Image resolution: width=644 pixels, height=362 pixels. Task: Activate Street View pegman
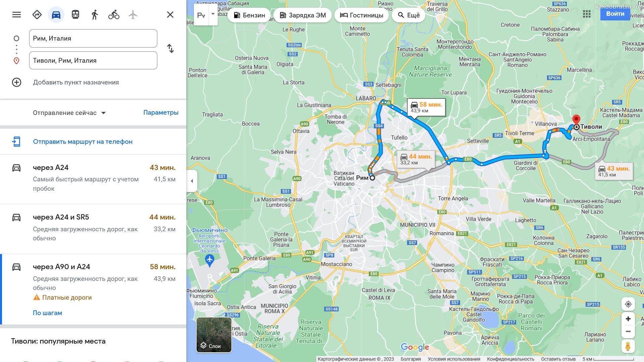628,346
